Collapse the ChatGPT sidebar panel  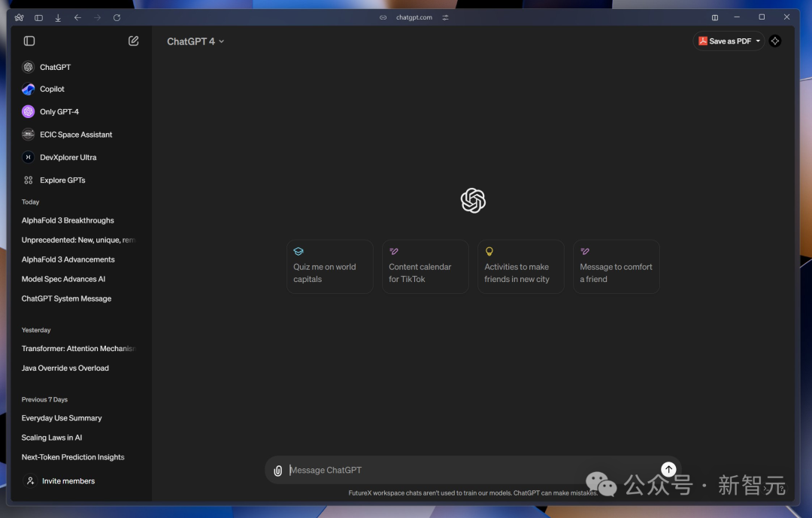29,41
